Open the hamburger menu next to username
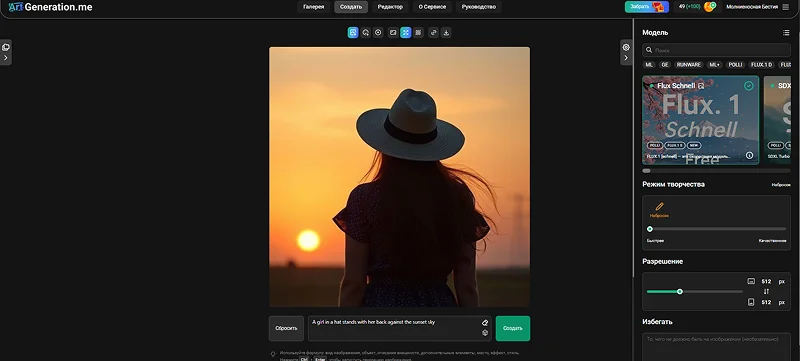Screen dimensions: 800x361 [786, 7]
